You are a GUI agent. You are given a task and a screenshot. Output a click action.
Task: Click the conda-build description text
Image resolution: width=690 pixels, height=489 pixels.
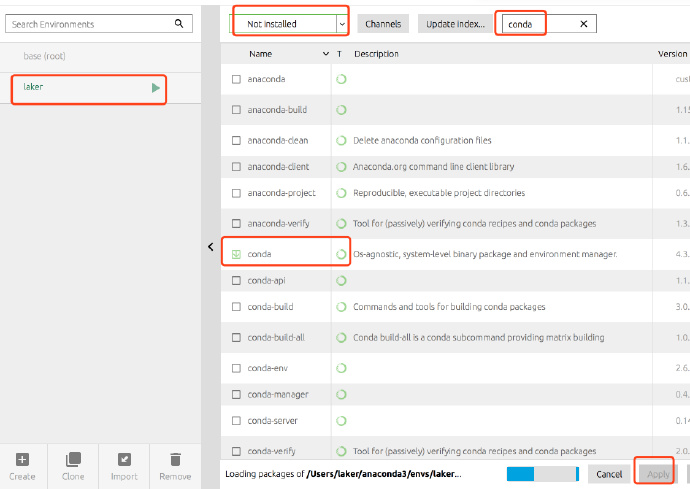pyautogui.click(x=449, y=307)
